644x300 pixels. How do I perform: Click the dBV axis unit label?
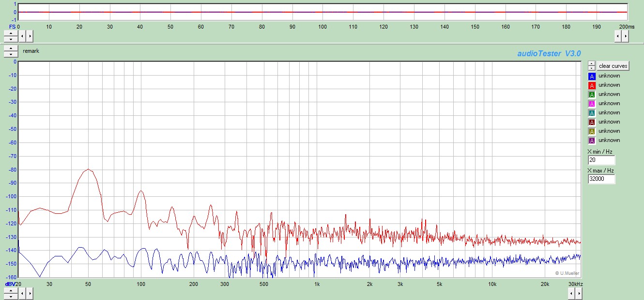coord(10,284)
